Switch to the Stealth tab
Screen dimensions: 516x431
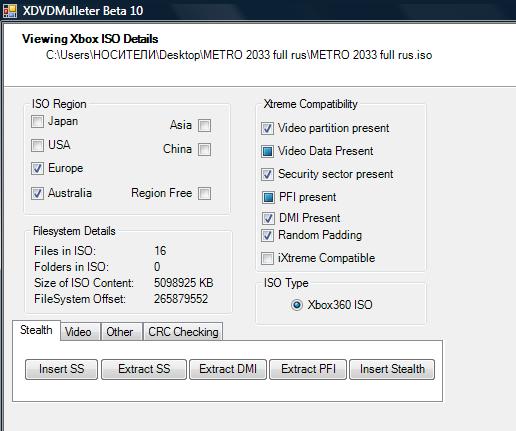tap(36, 330)
